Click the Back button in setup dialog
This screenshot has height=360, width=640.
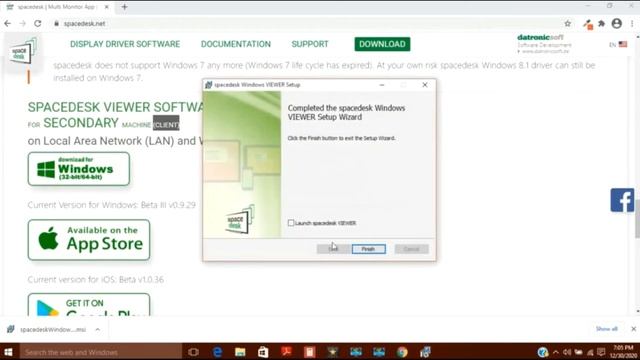(x=333, y=249)
